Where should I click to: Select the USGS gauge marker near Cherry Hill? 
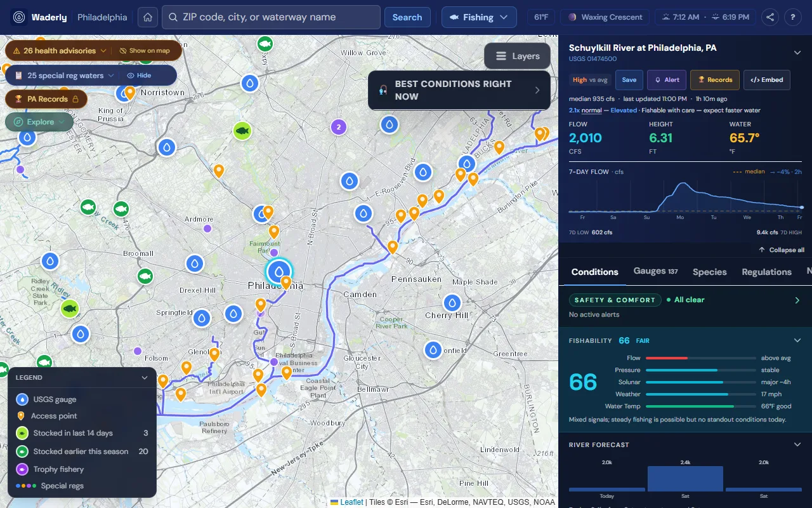(452, 303)
